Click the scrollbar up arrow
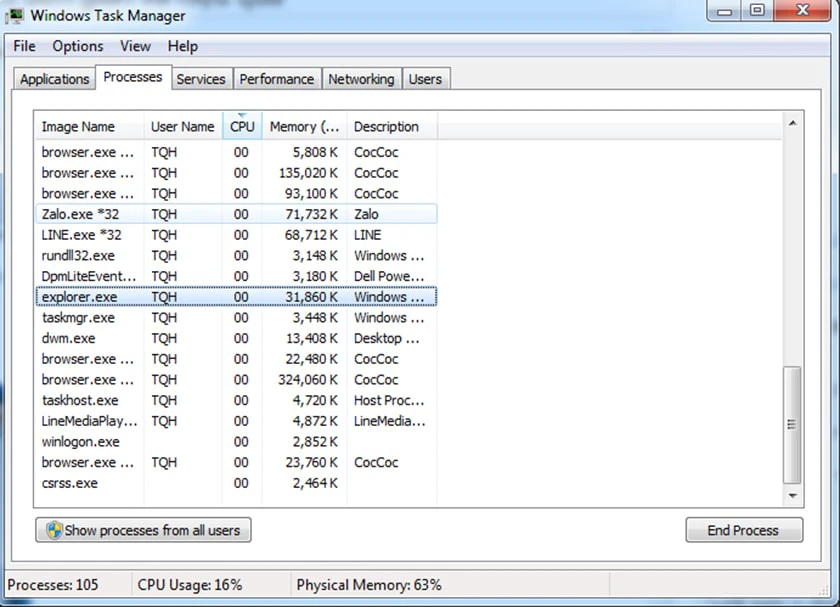The height and width of the screenshot is (607, 840). 793,123
